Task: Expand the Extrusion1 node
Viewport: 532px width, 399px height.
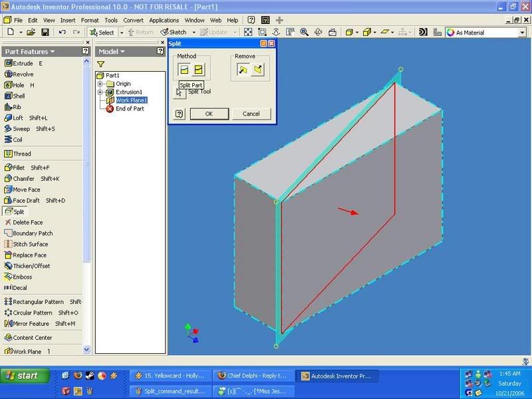Action: [x=100, y=92]
